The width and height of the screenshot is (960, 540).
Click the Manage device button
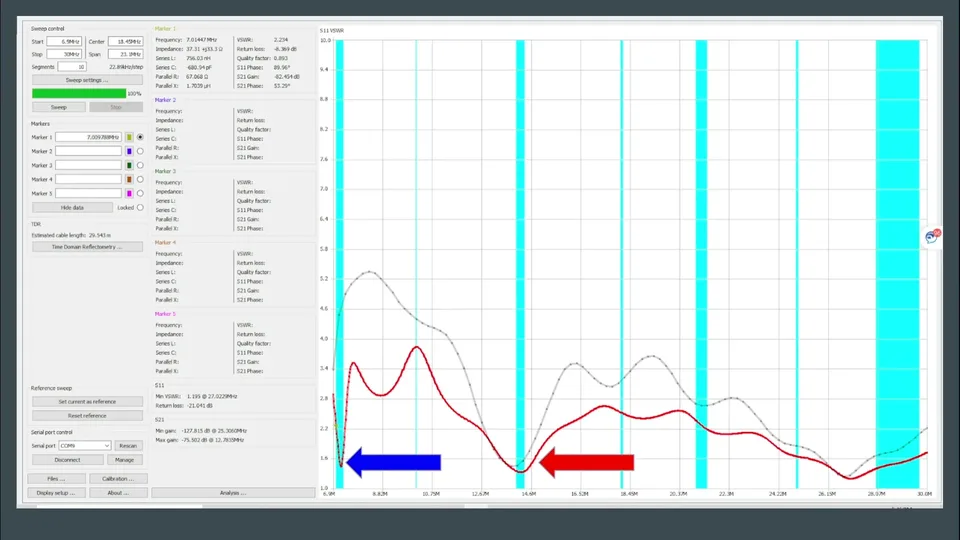(x=124, y=460)
